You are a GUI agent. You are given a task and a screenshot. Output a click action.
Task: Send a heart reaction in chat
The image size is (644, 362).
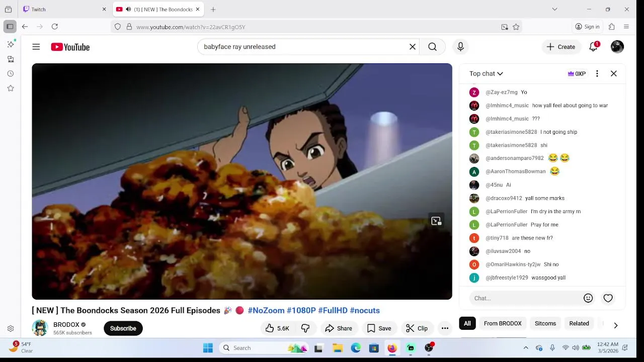coord(608,298)
